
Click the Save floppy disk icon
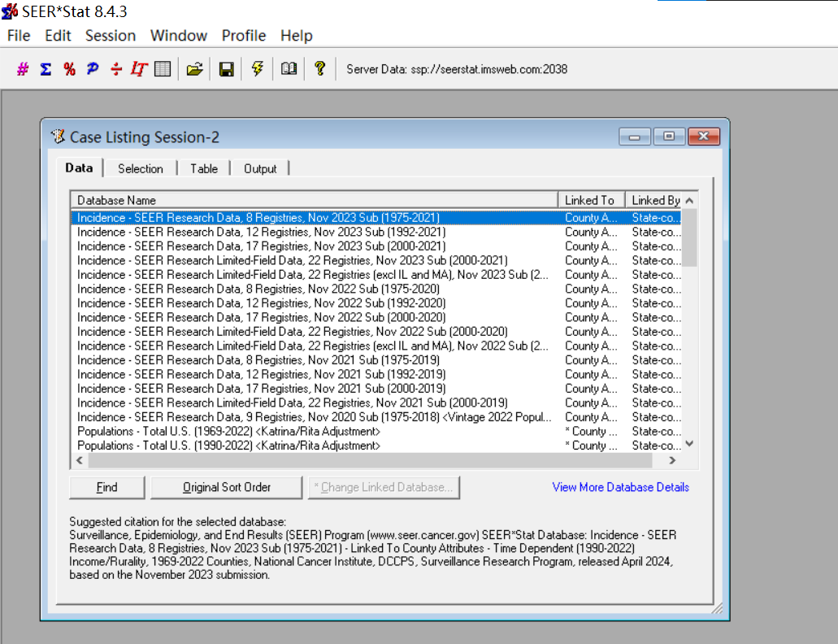click(x=227, y=69)
